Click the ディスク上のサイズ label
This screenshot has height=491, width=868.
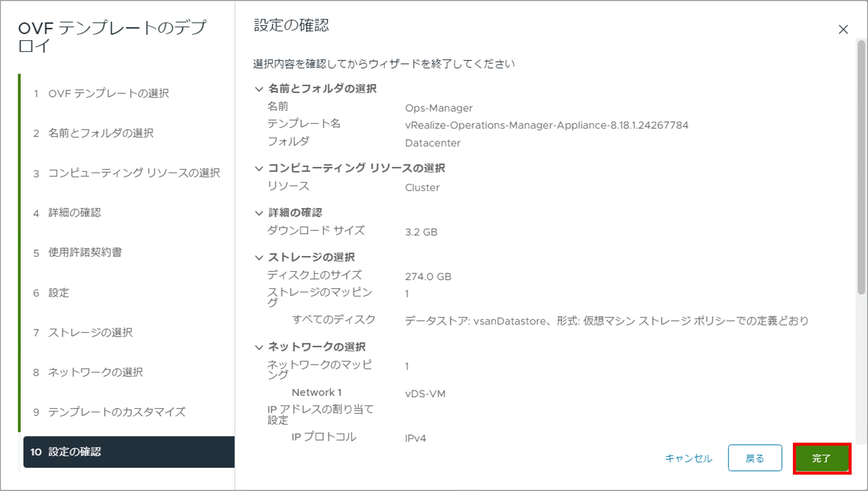pyautogui.click(x=314, y=275)
